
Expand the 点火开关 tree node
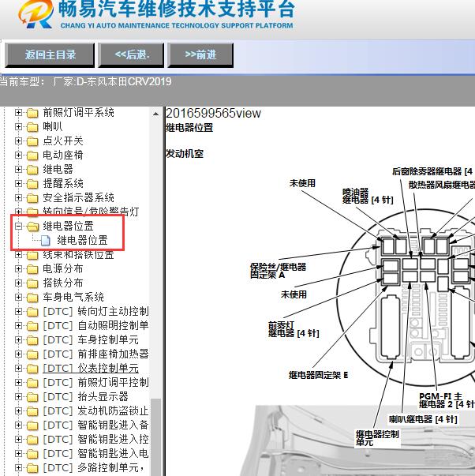pyautogui.click(x=18, y=141)
